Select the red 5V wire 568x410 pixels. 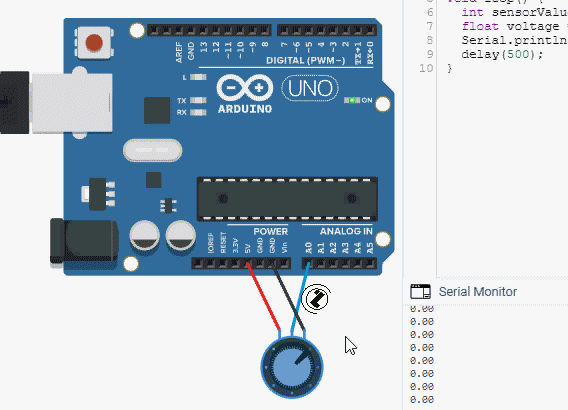(x=263, y=296)
